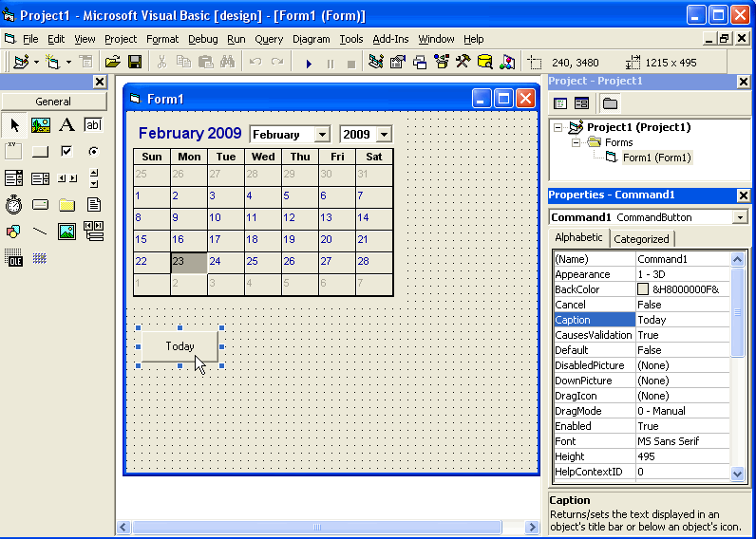Select the FileListBox control tool
The width and height of the screenshot is (756, 539).
(x=93, y=205)
